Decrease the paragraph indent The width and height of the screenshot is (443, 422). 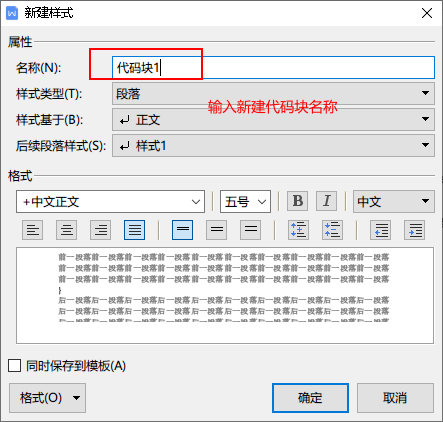(381, 230)
